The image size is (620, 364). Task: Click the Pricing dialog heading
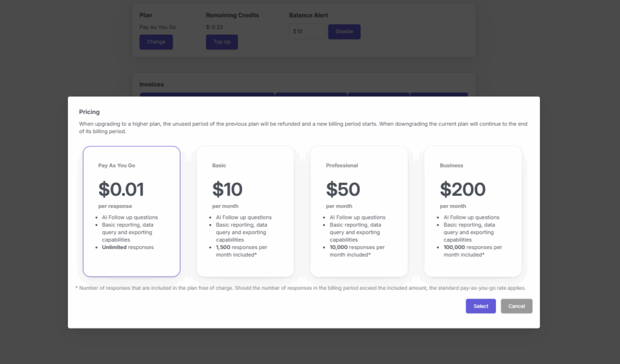point(90,112)
